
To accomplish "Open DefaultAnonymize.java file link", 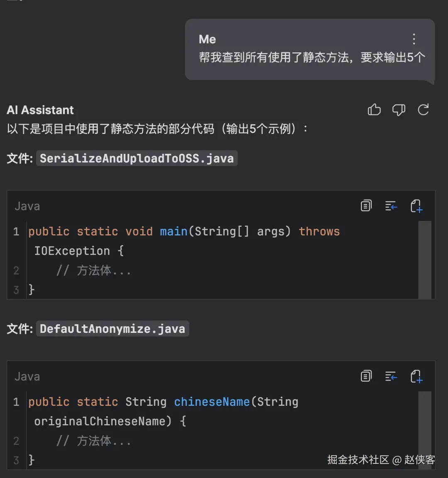I will (112, 329).
